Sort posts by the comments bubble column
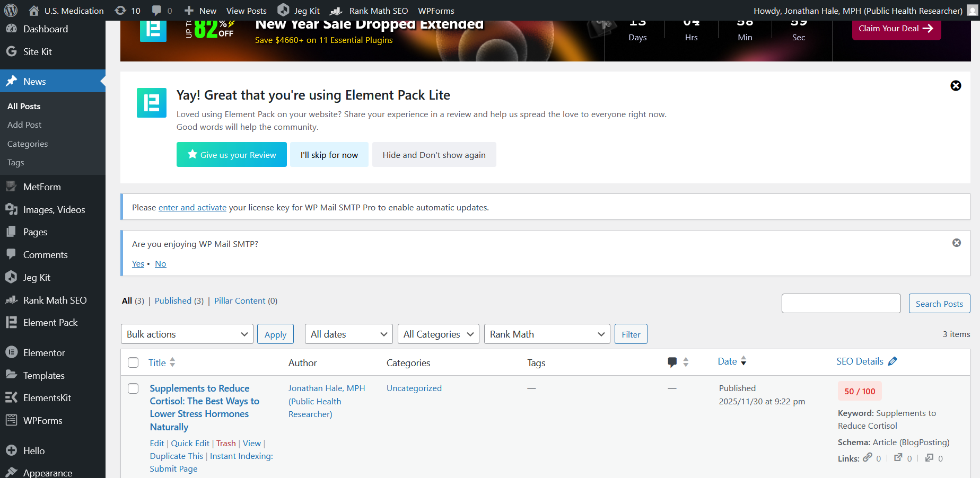This screenshot has width=980, height=478. pos(678,362)
